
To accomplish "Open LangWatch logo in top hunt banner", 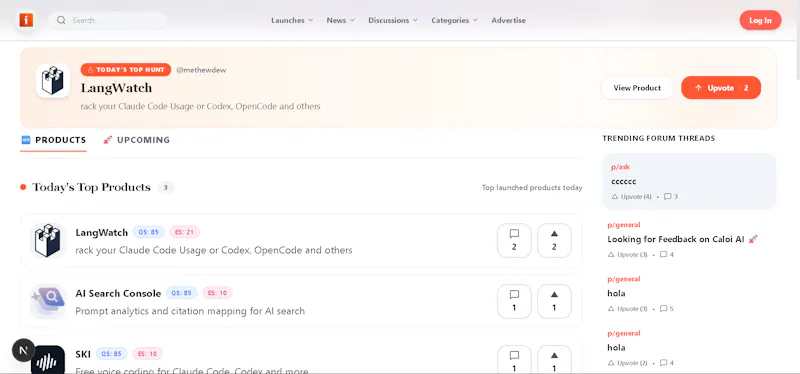I will (53, 81).
